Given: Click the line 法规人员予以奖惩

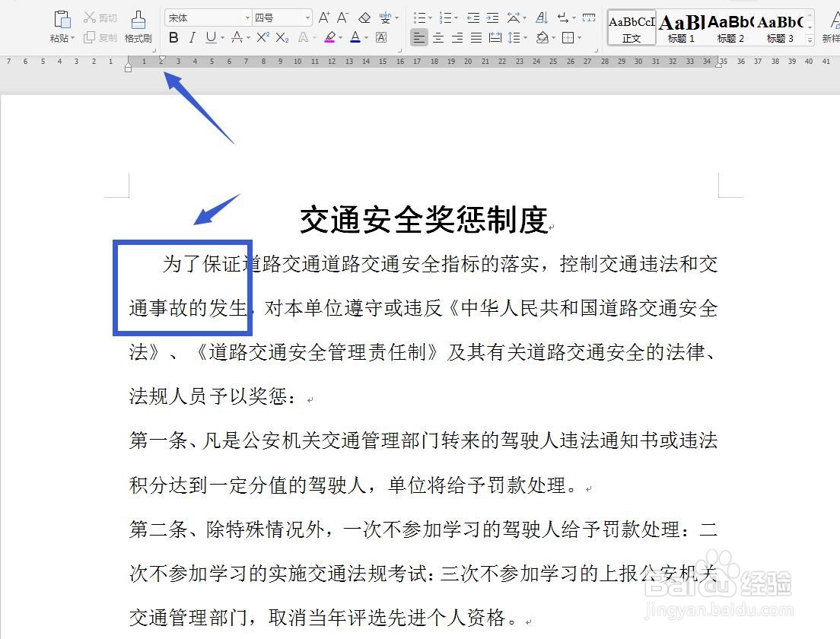Looking at the screenshot, I should pyautogui.click(x=212, y=396).
